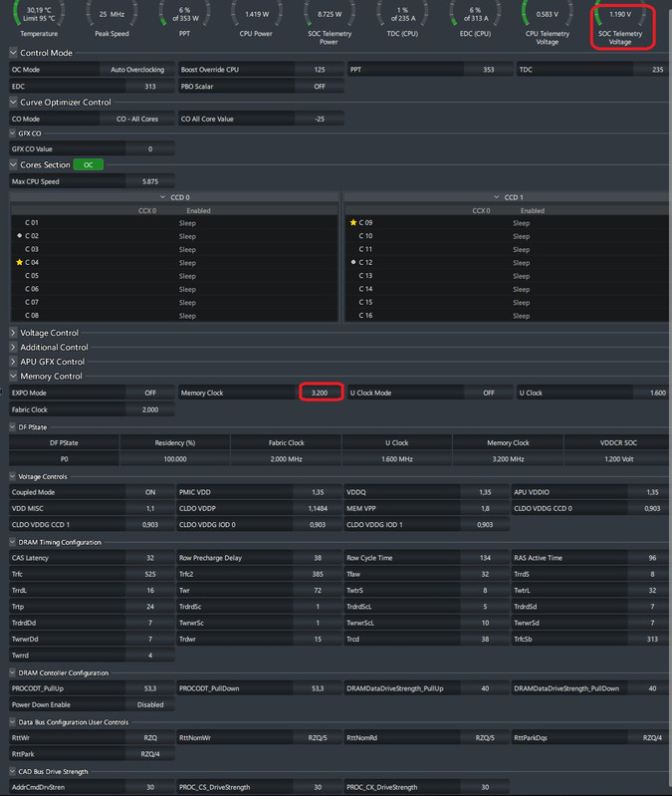
Task: Click the EDC limit value 313
Action: (150, 87)
